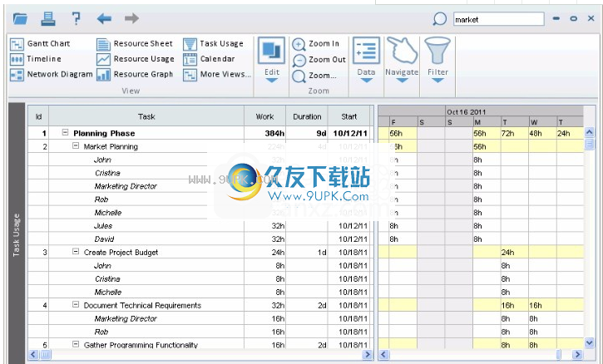603x364 pixels.
Task: Click the Id column header
Action: pyautogui.click(x=38, y=116)
